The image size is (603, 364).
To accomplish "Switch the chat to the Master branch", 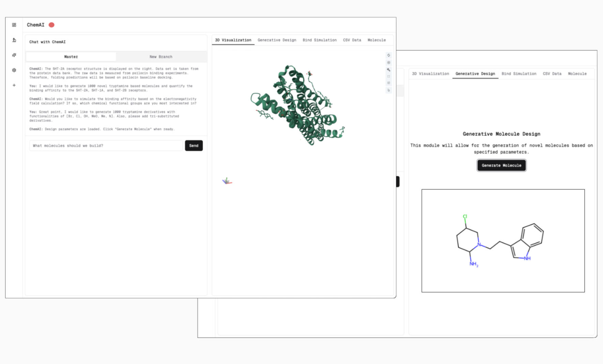I will (x=71, y=57).
